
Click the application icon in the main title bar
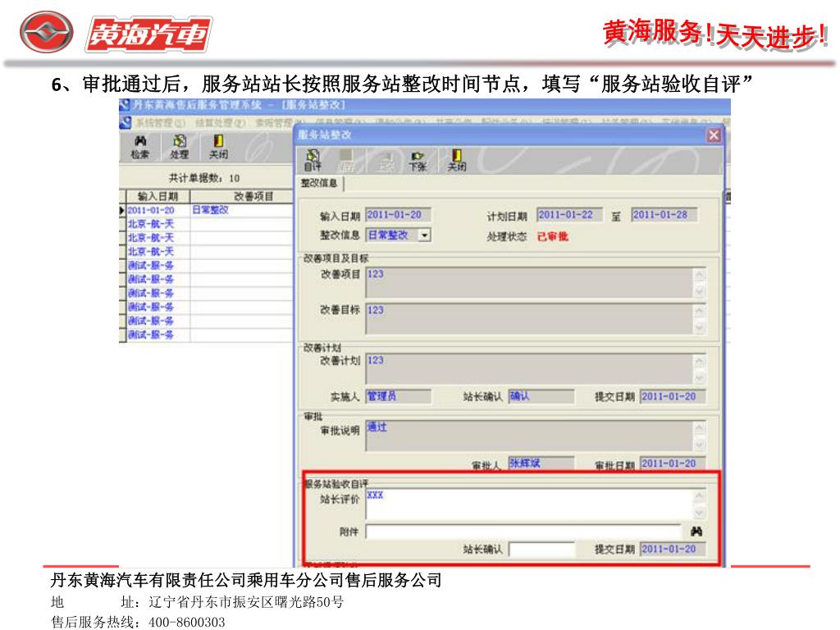tap(125, 105)
